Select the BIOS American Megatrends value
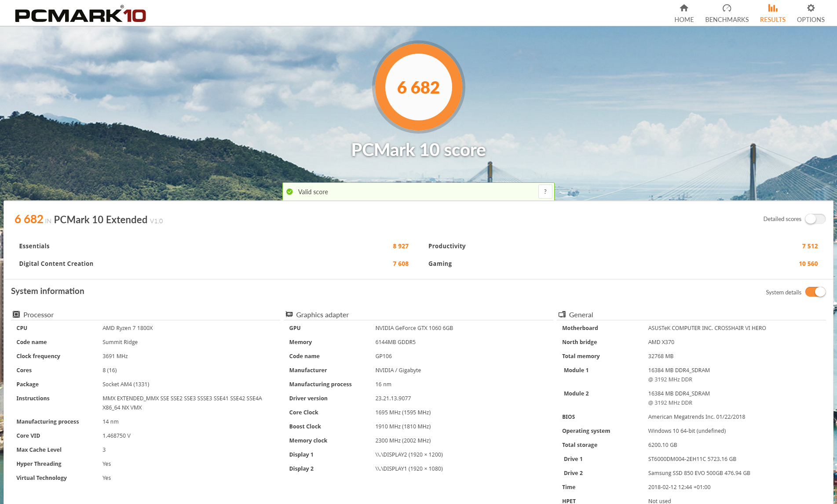 click(697, 417)
